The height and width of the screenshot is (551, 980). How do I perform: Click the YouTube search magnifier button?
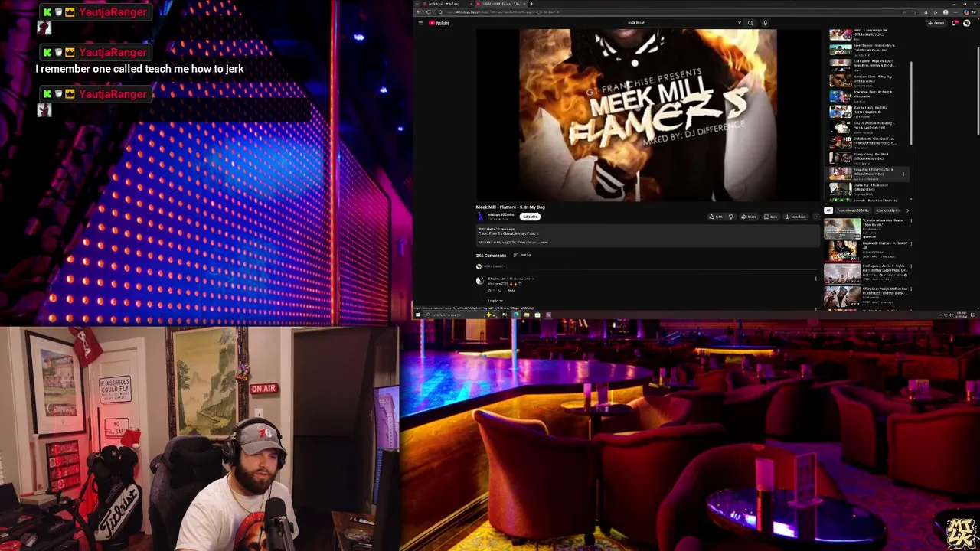750,23
